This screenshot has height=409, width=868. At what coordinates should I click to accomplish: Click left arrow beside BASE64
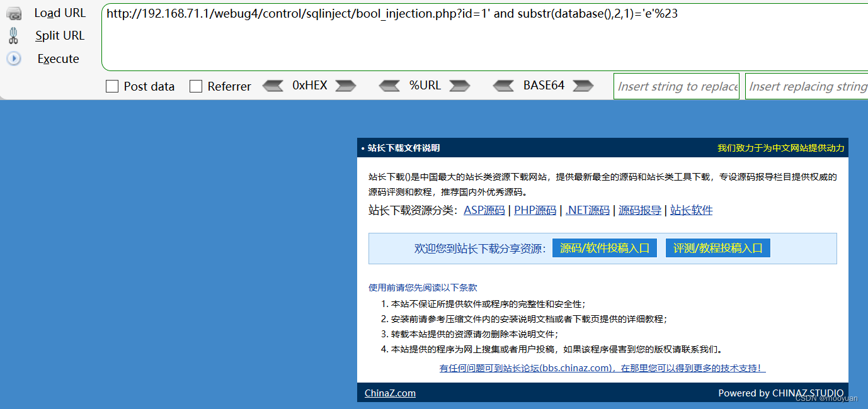[503, 86]
